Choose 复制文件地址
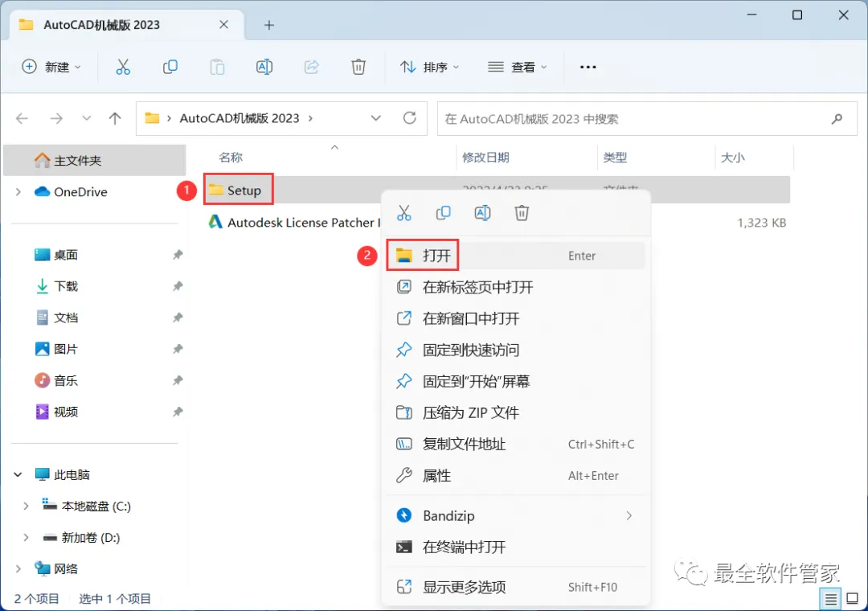This screenshot has width=868, height=611. pyautogui.click(x=515, y=444)
